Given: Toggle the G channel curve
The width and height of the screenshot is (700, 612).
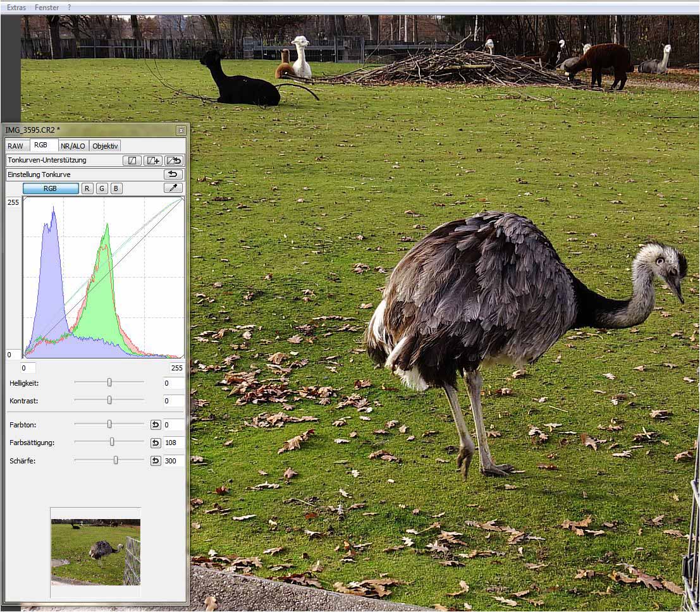Looking at the screenshot, I should (x=102, y=188).
